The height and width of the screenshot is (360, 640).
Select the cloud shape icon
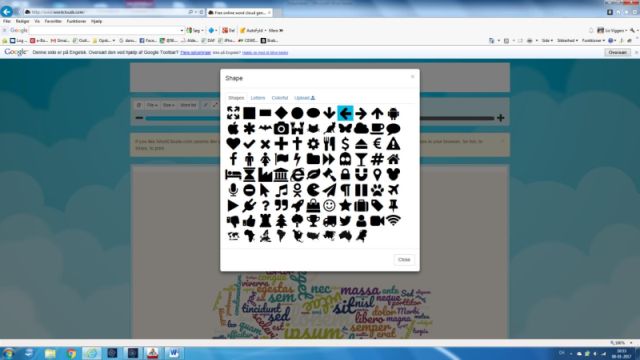coord(361,129)
